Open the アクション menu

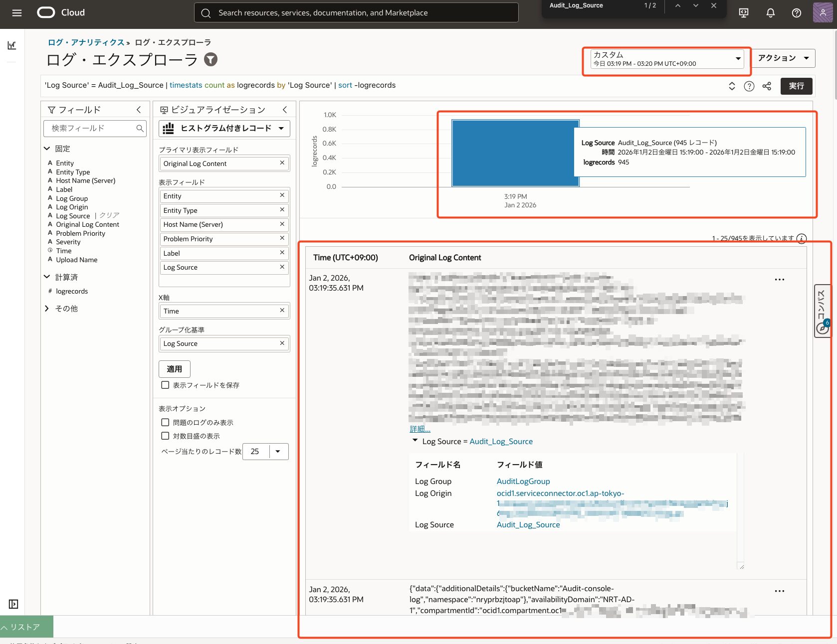(x=783, y=58)
